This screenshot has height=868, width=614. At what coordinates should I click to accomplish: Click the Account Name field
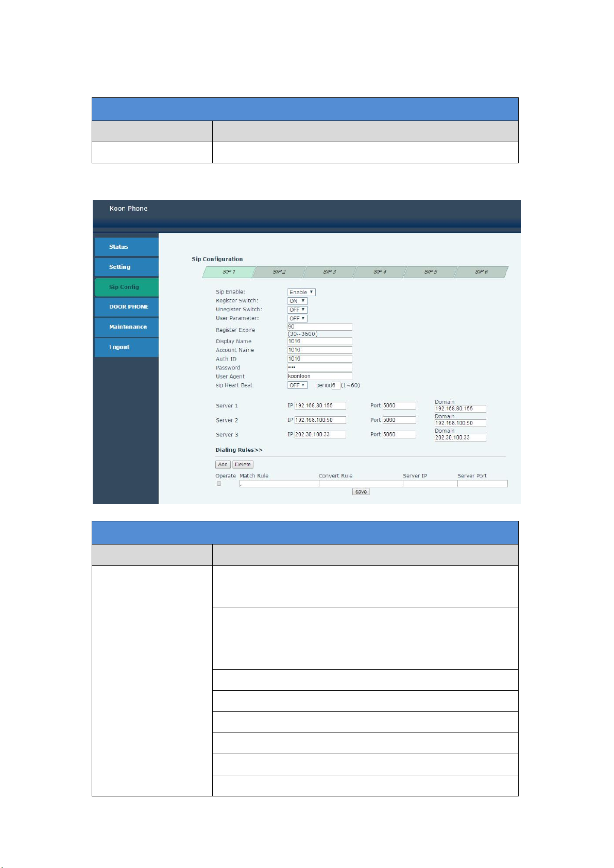click(x=320, y=350)
